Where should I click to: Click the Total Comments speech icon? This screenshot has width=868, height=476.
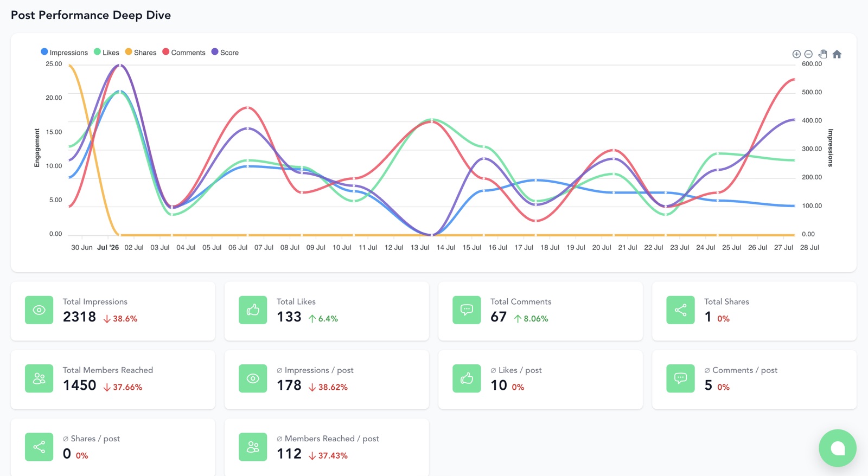[x=467, y=310]
